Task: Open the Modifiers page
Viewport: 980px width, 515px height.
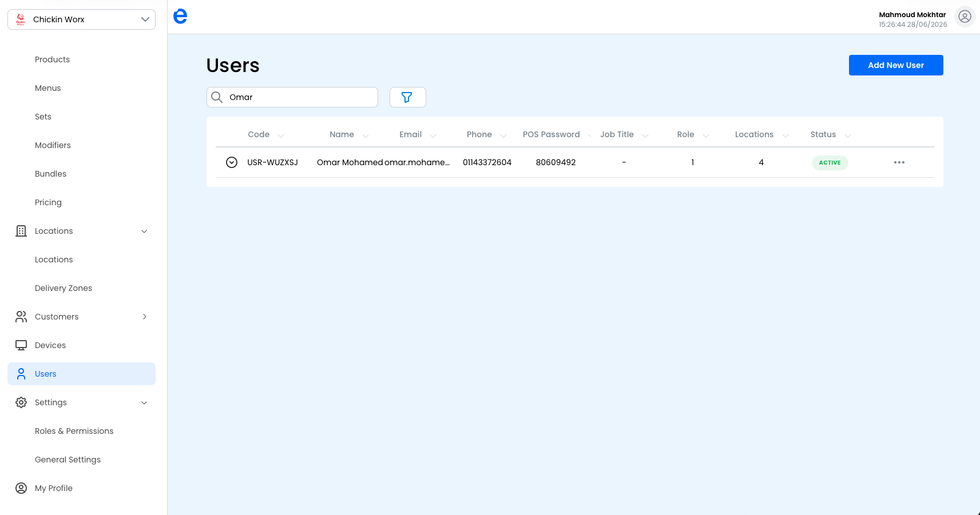Action: (x=53, y=145)
